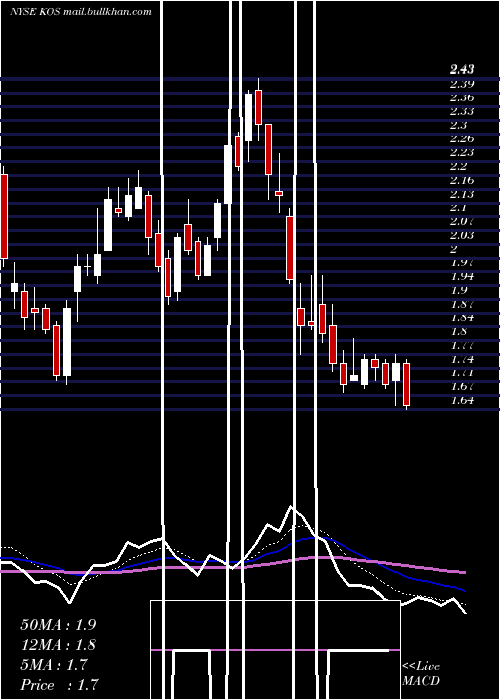The width and height of the screenshot is (500, 700).
Task: Click the 2 price axis label
Action: [x=455, y=249]
